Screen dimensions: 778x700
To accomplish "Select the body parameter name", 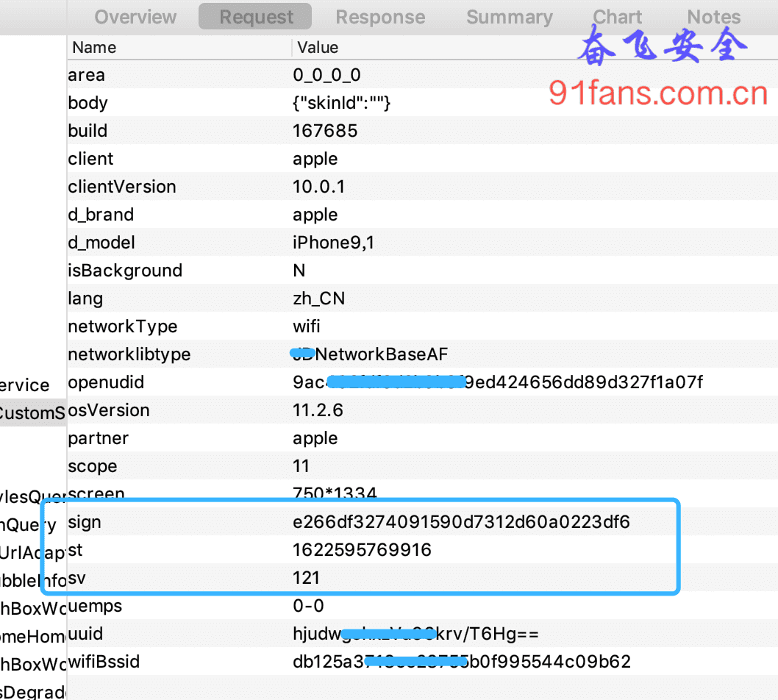I will click(88, 103).
